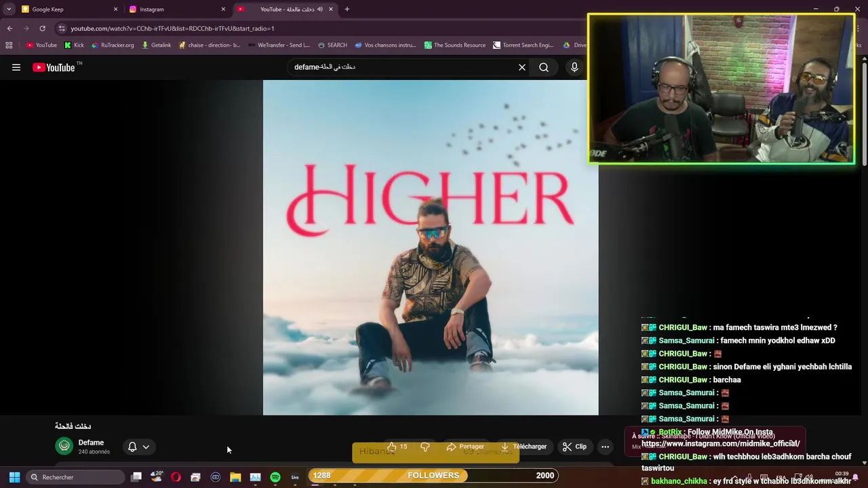Open the chaise - direction bookmark
This screenshot has height=488, width=868.
coord(210,45)
